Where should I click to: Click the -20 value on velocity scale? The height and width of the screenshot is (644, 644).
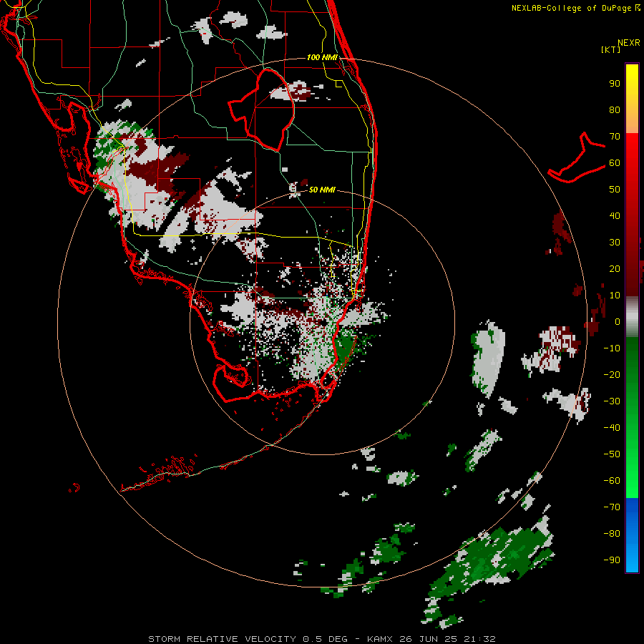pos(612,374)
